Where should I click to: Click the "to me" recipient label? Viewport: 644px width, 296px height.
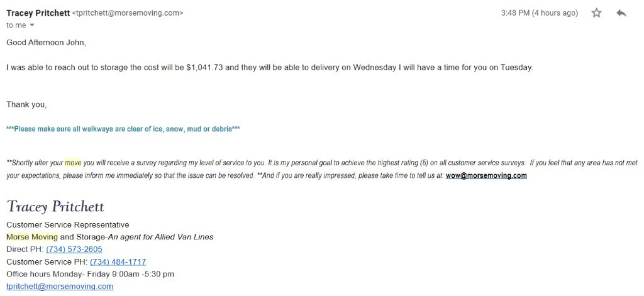pos(16,25)
